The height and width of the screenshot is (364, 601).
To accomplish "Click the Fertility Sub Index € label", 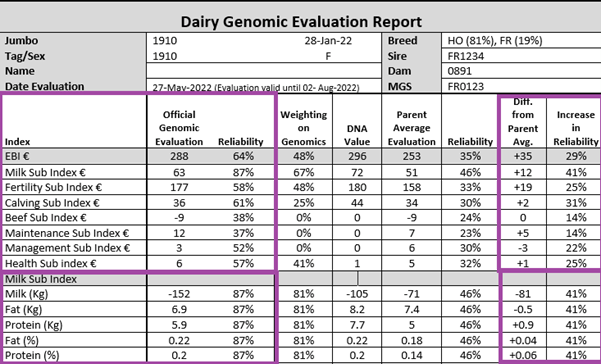I will 53,187.
